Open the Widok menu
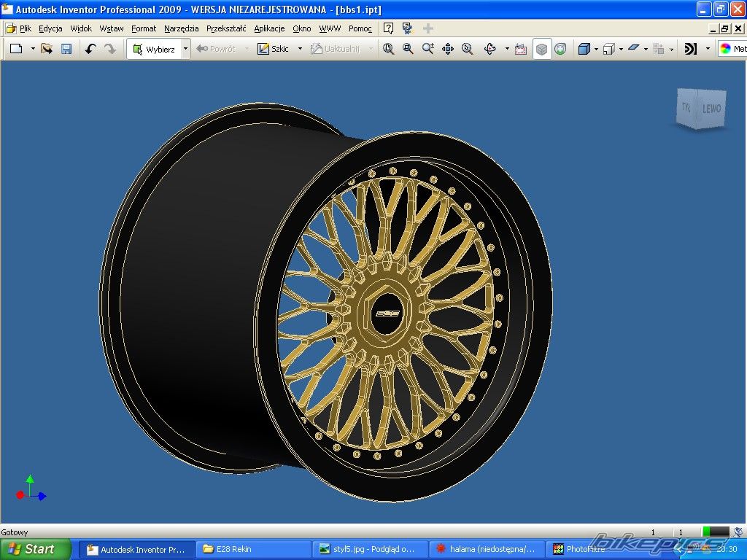 [x=81, y=28]
